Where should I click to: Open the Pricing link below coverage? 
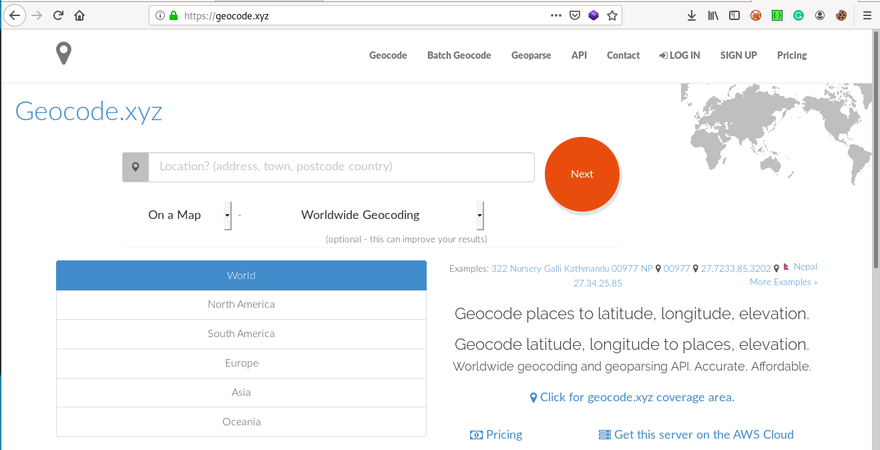496,434
